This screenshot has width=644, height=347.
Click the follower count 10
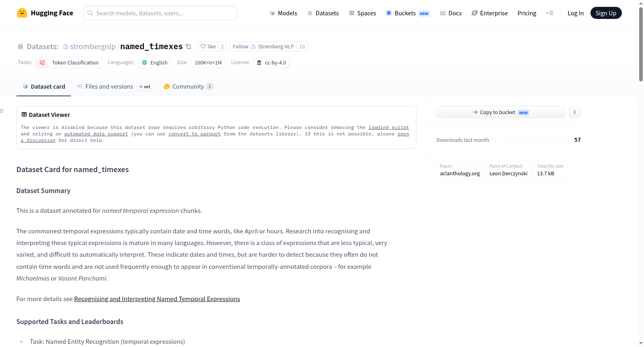[x=302, y=46]
